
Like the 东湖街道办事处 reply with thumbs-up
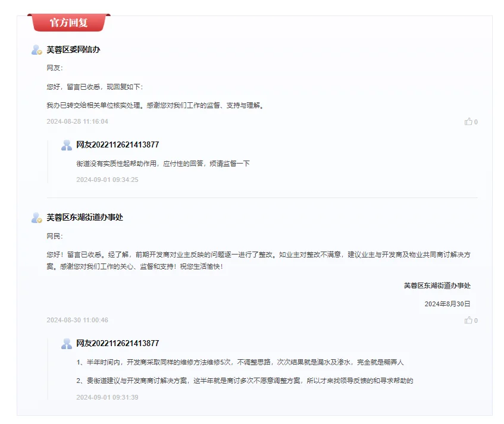pos(468,320)
